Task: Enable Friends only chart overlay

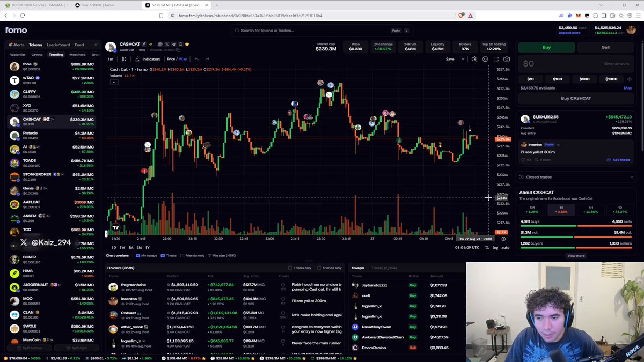Action: 182,255
